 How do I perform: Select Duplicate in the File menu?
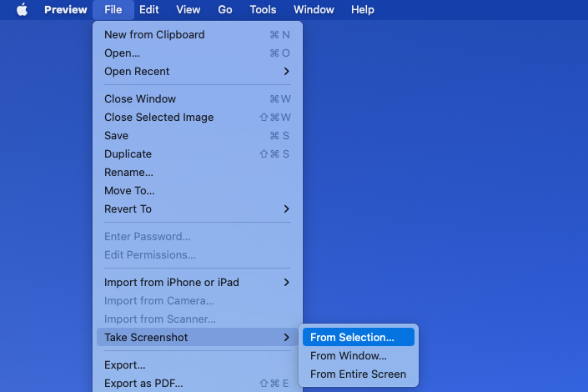tap(128, 154)
